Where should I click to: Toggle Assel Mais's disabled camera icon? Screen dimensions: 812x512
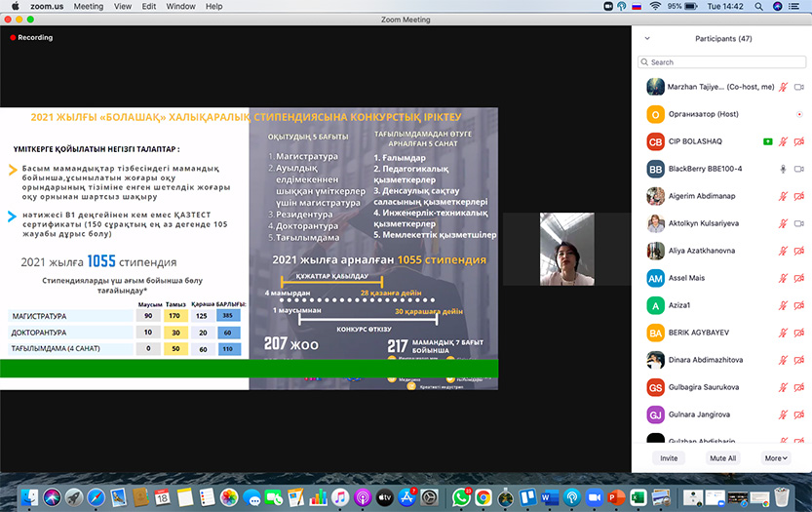pyautogui.click(x=799, y=278)
